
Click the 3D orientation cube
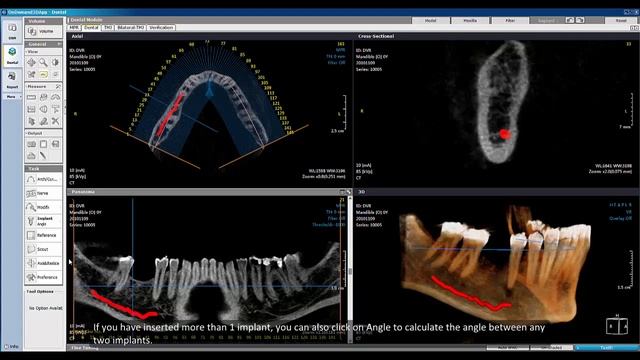(617, 326)
